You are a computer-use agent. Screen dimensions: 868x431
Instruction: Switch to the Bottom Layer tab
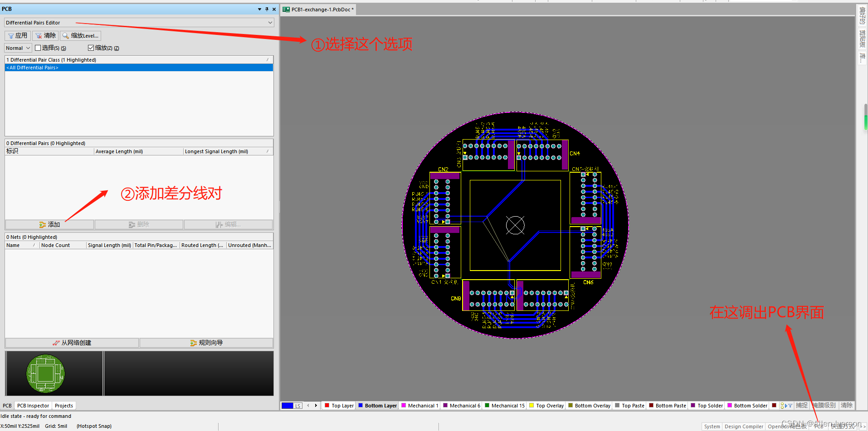click(x=377, y=406)
